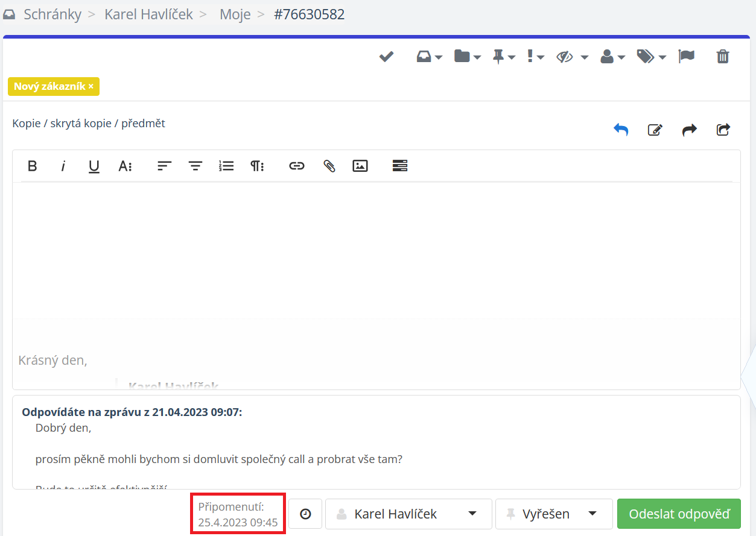Viewport: 756px width, 536px height.
Task: Attach a file with paperclip icon
Action: (x=329, y=166)
